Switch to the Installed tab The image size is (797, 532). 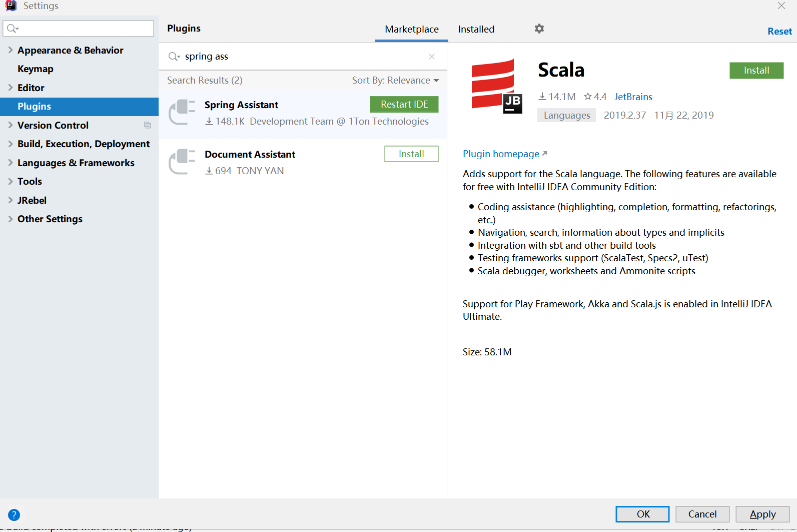coord(476,30)
